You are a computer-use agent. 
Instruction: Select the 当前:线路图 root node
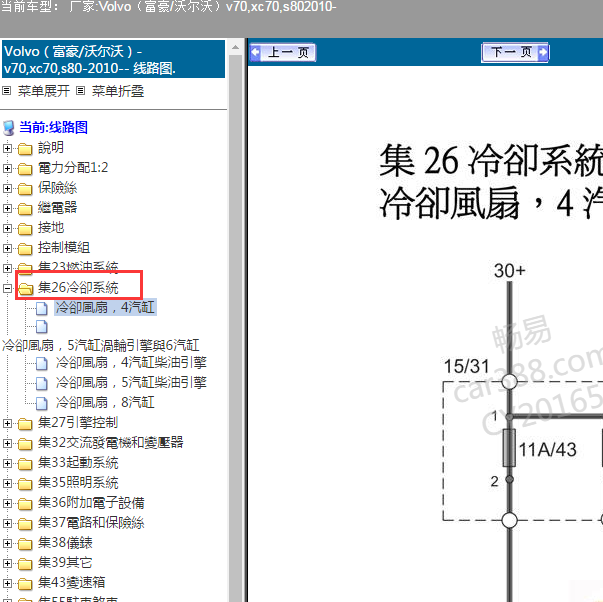pos(53,127)
